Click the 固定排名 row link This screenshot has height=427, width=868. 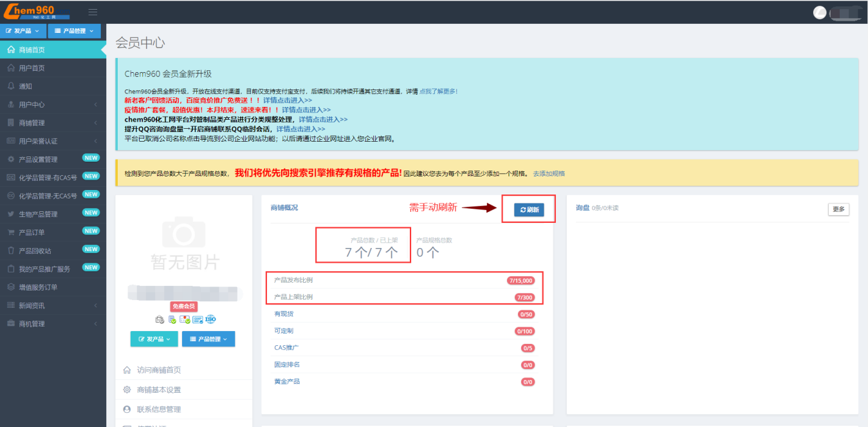point(287,365)
